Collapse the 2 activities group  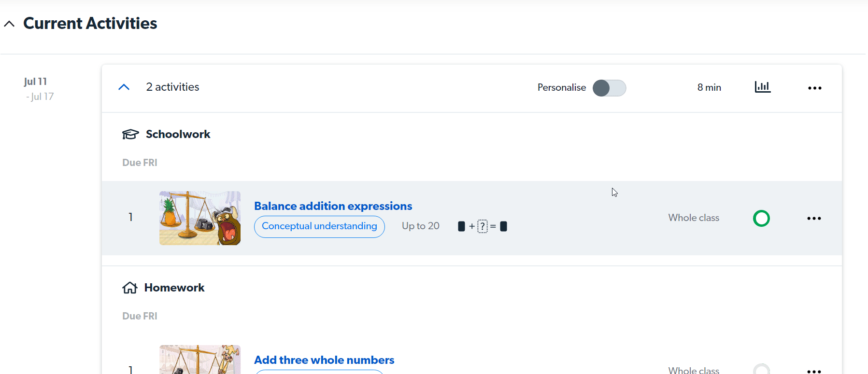click(x=124, y=87)
